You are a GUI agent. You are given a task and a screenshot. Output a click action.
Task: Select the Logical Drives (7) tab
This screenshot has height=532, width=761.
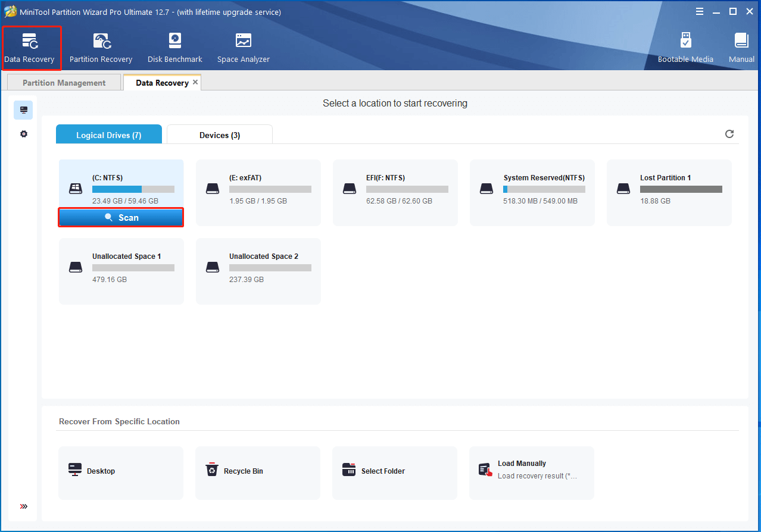coord(109,134)
